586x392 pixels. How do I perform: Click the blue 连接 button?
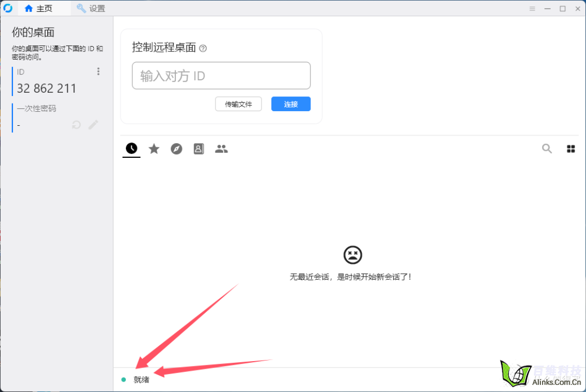point(291,104)
